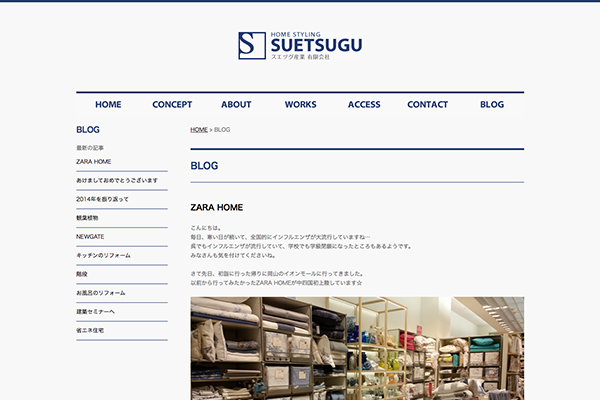Click the main BLOG page heading
Image resolution: width=600 pixels, height=400 pixels.
(x=204, y=166)
